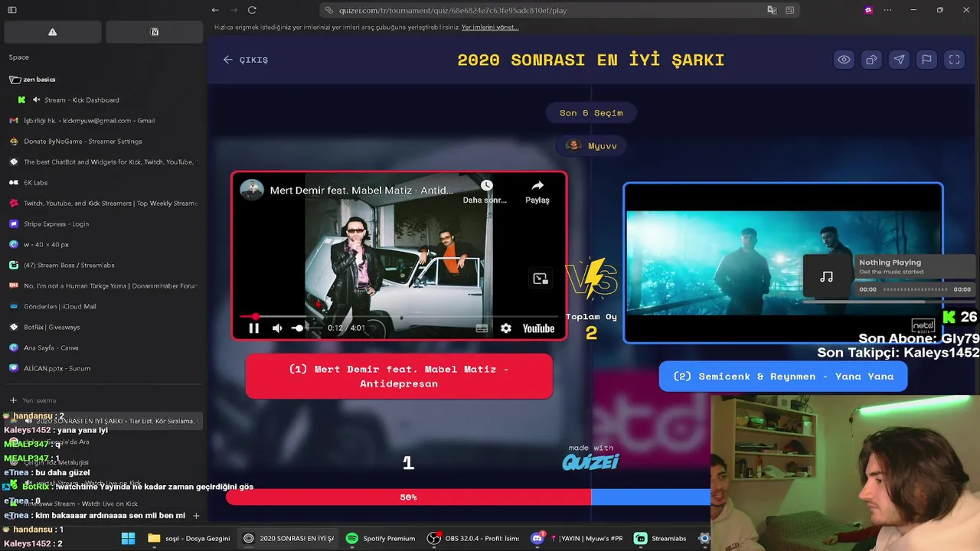Collapse the zen basics folder

pyautogui.click(x=32, y=80)
